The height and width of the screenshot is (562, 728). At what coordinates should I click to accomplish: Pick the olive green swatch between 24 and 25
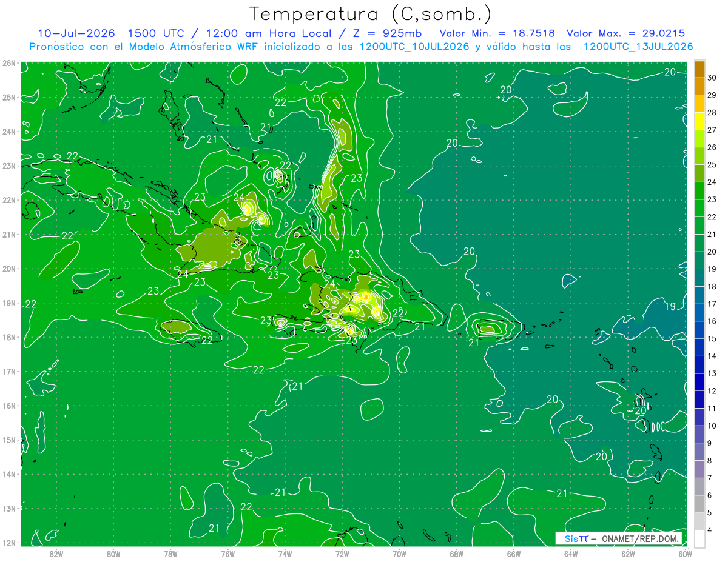699,173
